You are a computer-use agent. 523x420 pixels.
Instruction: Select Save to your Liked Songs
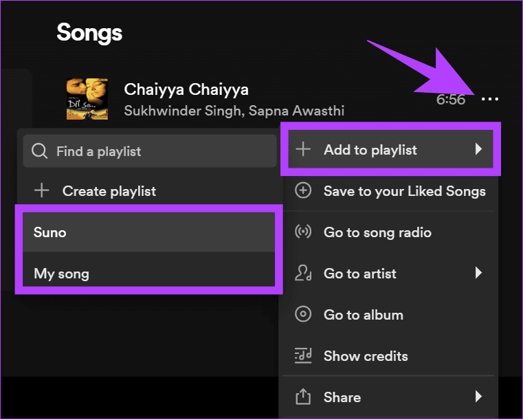pyautogui.click(x=390, y=191)
